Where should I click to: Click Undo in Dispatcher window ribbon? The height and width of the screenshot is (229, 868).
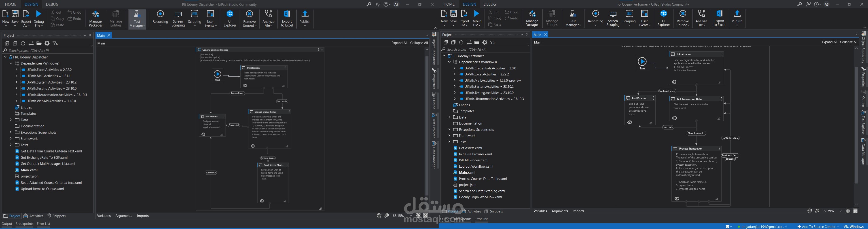[74, 12]
